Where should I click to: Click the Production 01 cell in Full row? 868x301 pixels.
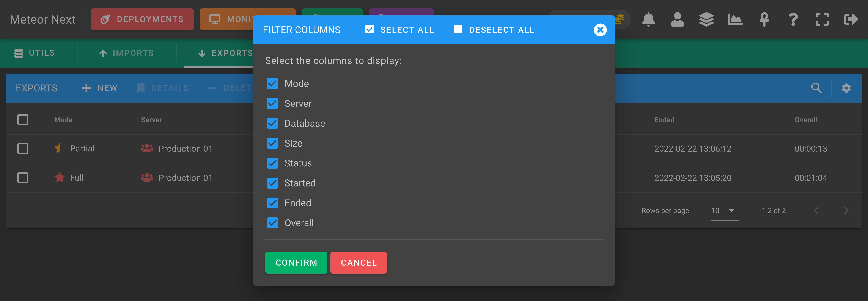[185, 178]
